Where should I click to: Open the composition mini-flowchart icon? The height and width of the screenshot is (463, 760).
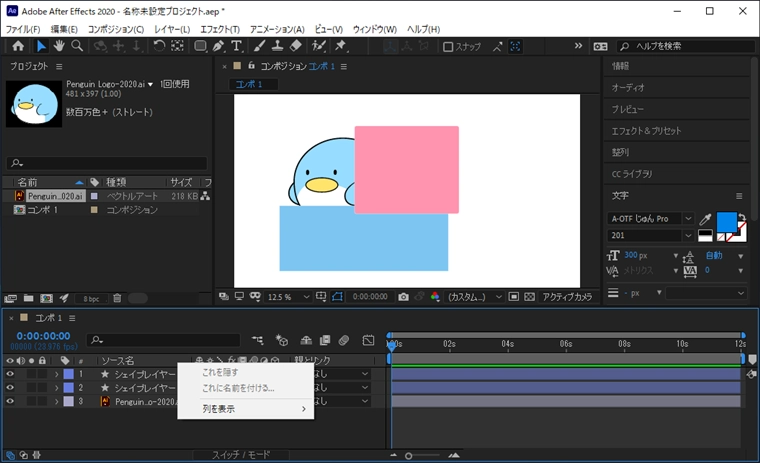[x=258, y=340]
